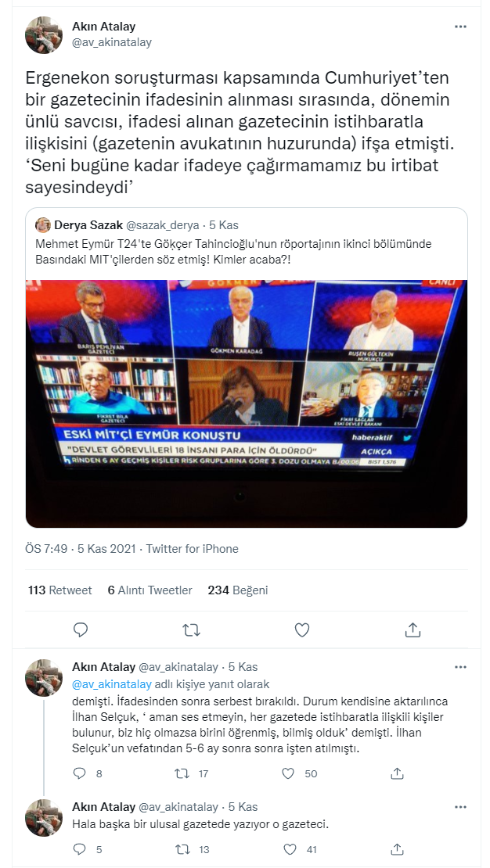The width and height of the screenshot is (490, 868).
Task: View the 113 Retweet list
Action: tap(59, 590)
